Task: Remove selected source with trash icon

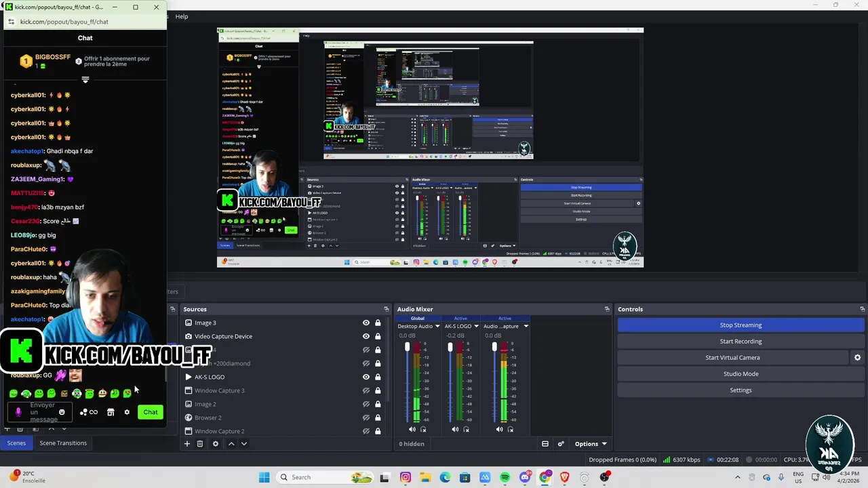Action: [200, 444]
